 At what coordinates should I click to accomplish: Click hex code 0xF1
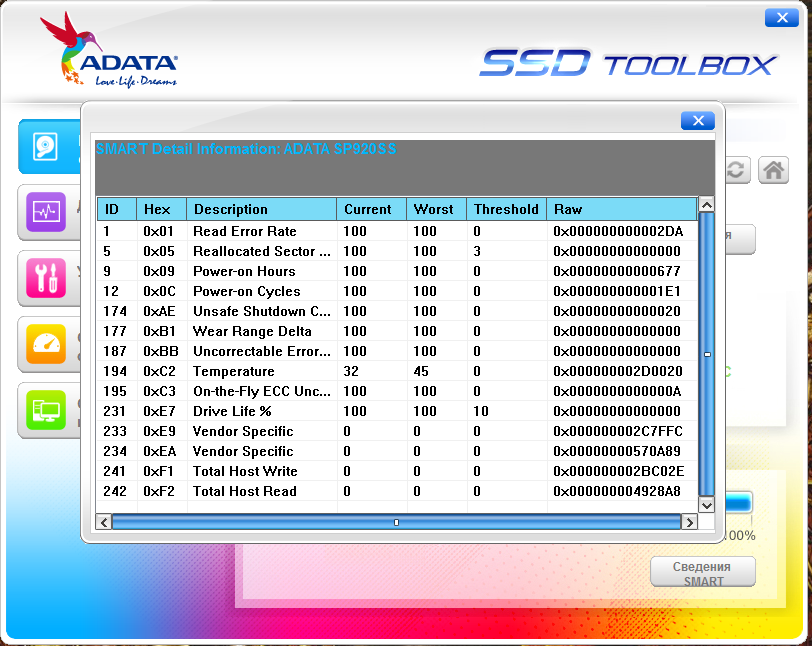click(x=158, y=471)
